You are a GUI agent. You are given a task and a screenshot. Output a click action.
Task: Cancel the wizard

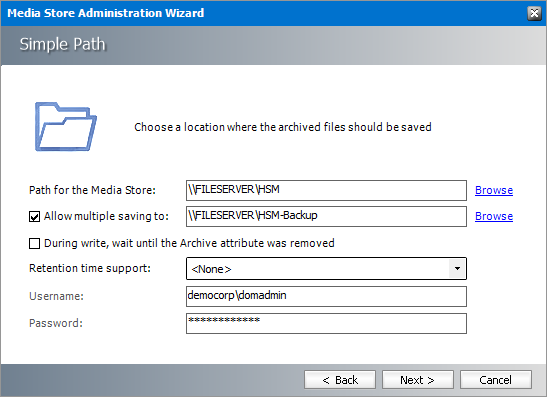(496, 380)
